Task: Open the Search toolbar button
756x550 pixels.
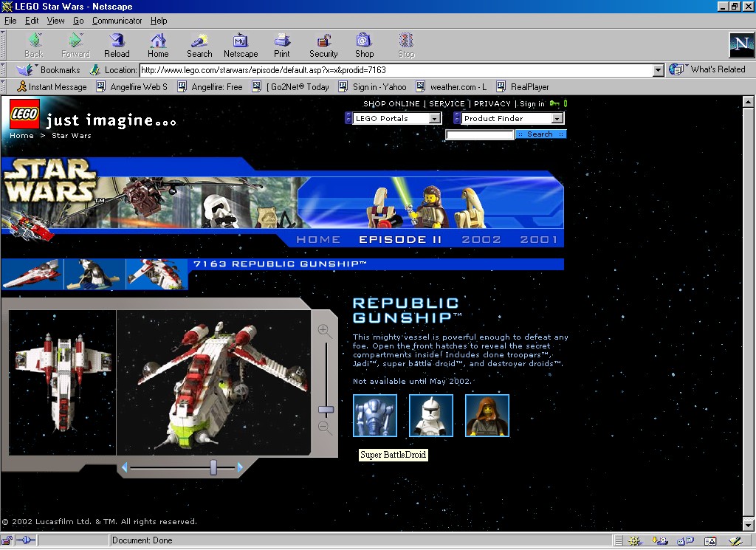Action: pyautogui.click(x=199, y=45)
